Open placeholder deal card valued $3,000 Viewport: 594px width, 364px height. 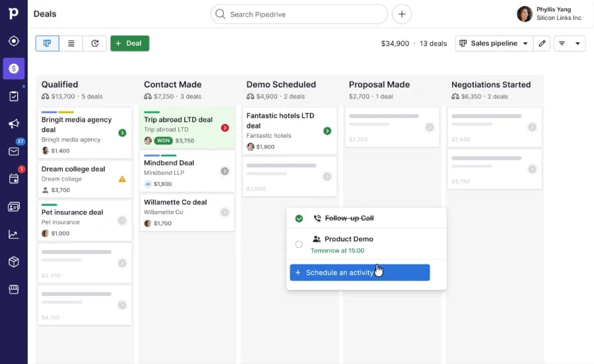click(x=290, y=177)
